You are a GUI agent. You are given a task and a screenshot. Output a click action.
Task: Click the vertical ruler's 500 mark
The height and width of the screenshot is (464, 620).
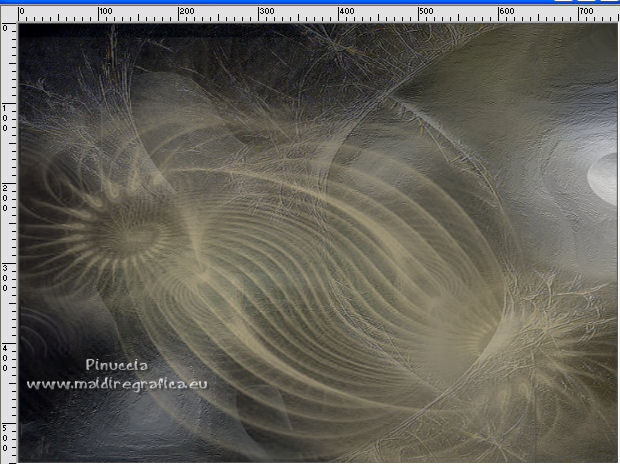[5, 438]
